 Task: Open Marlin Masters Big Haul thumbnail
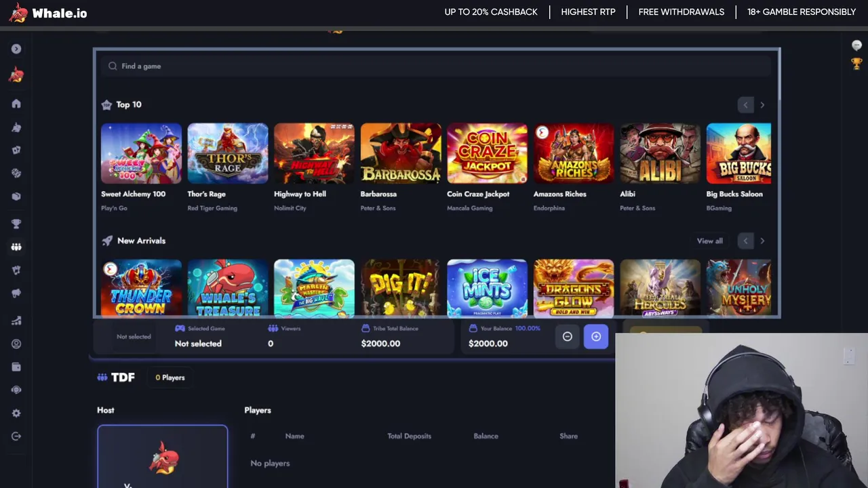click(x=314, y=288)
